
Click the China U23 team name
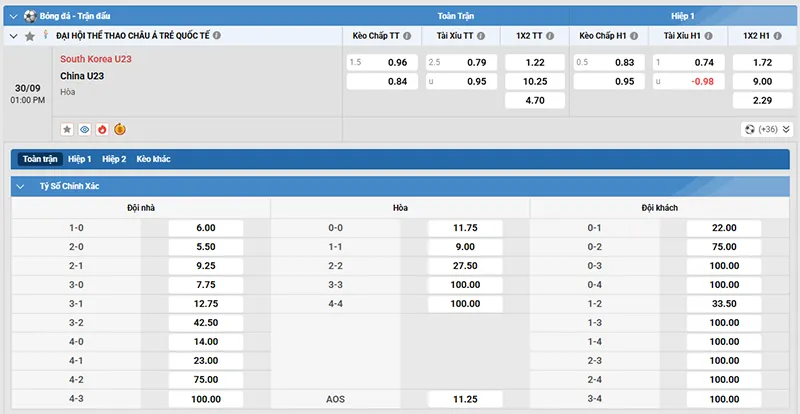[82, 76]
